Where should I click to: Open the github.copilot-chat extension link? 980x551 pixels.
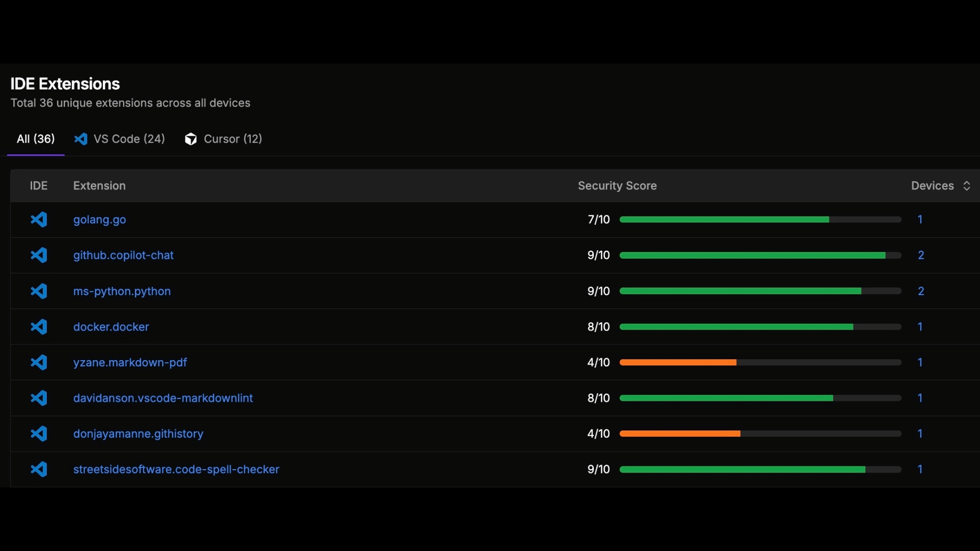click(123, 255)
